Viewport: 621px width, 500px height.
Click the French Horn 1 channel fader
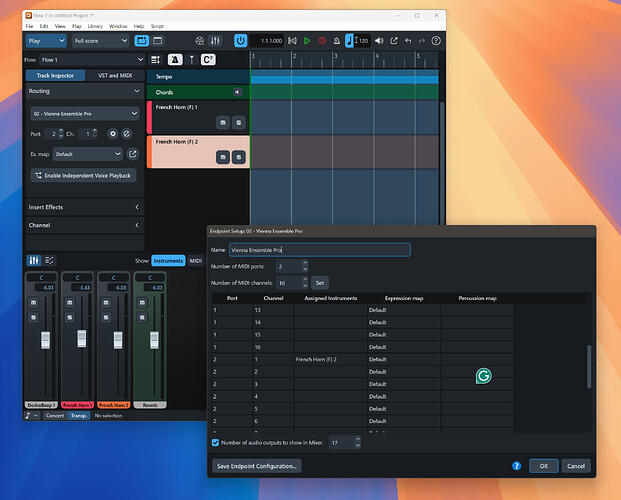[x=82, y=338]
